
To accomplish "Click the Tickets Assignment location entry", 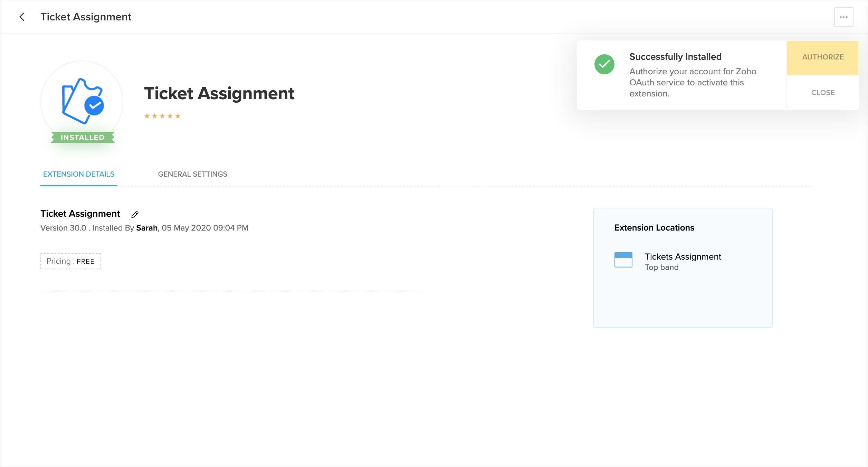I will pyautogui.click(x=683, y=257).
